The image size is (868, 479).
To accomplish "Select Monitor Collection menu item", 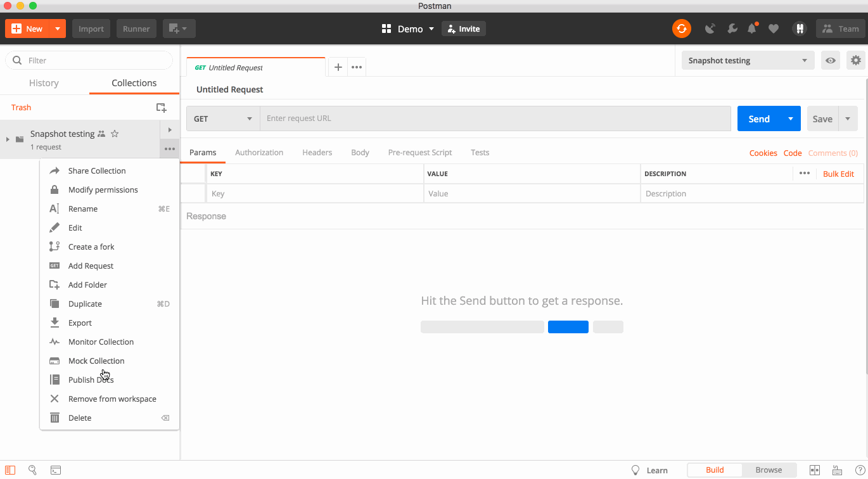I will [x=109, y=342].
